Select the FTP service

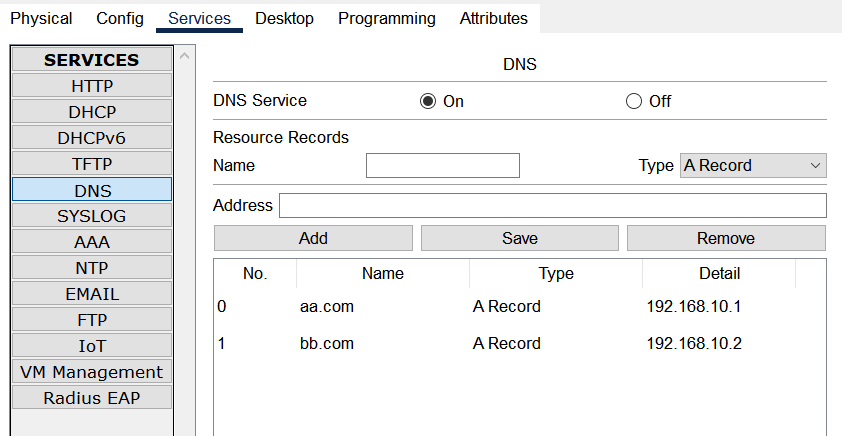click(92, 320)
